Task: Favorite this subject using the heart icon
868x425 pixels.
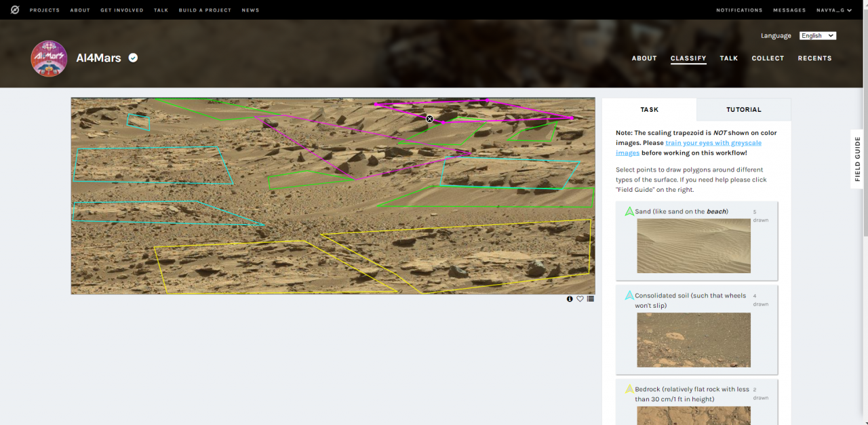Action: pos(580,299)
